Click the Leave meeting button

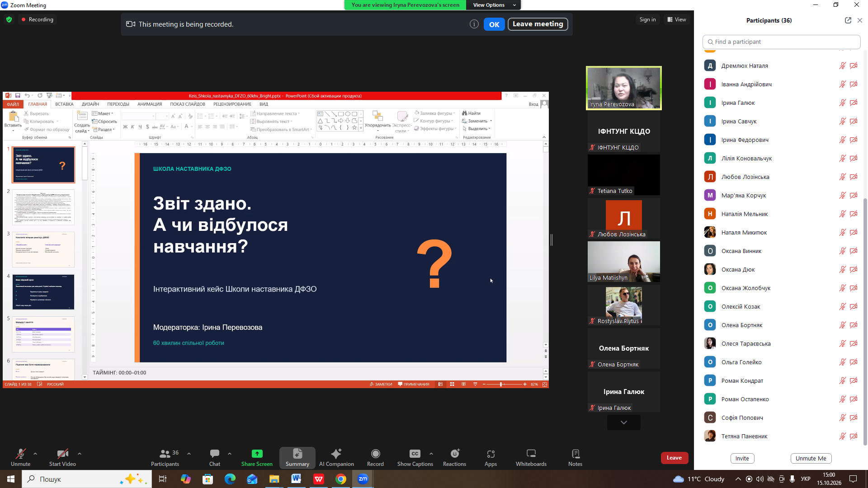pos(538,24)
